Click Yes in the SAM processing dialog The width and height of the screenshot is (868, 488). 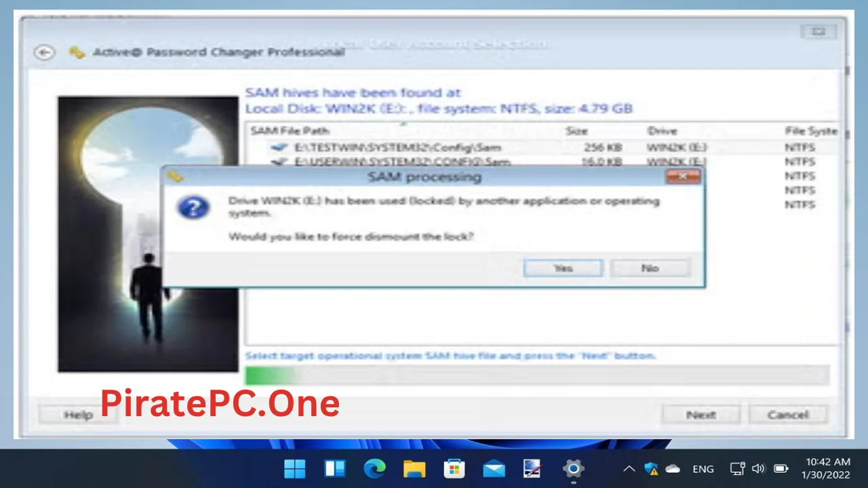click(x=563, y=268)
